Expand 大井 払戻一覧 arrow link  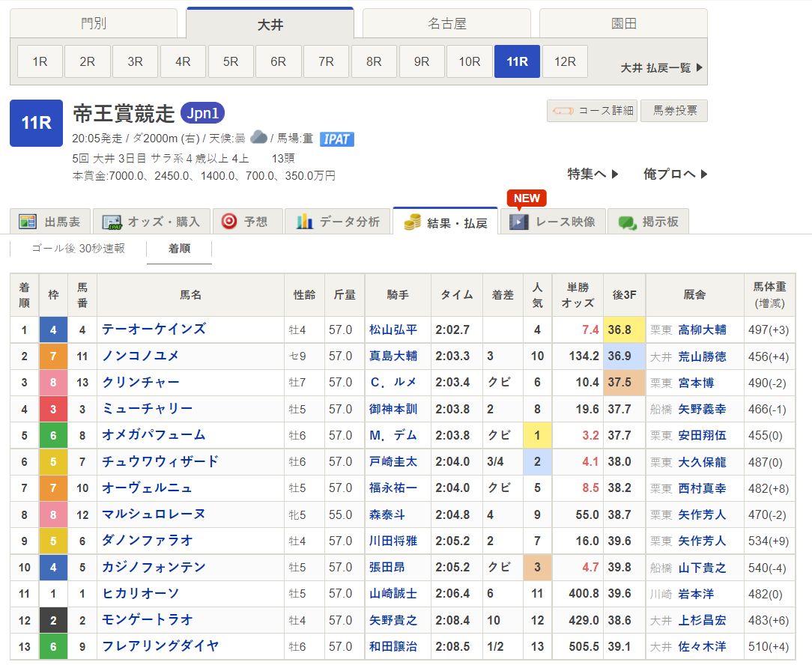tap(662, 67)
